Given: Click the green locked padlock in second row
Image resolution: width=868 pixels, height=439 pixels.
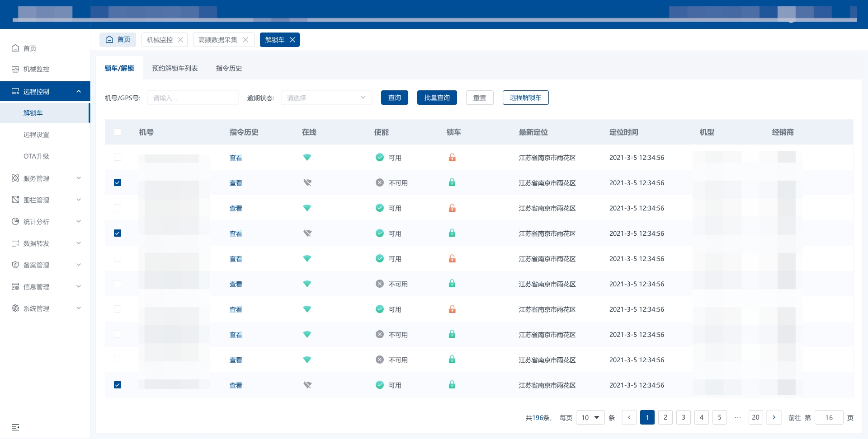Looking at the screenshot, I should coord(452,182).
